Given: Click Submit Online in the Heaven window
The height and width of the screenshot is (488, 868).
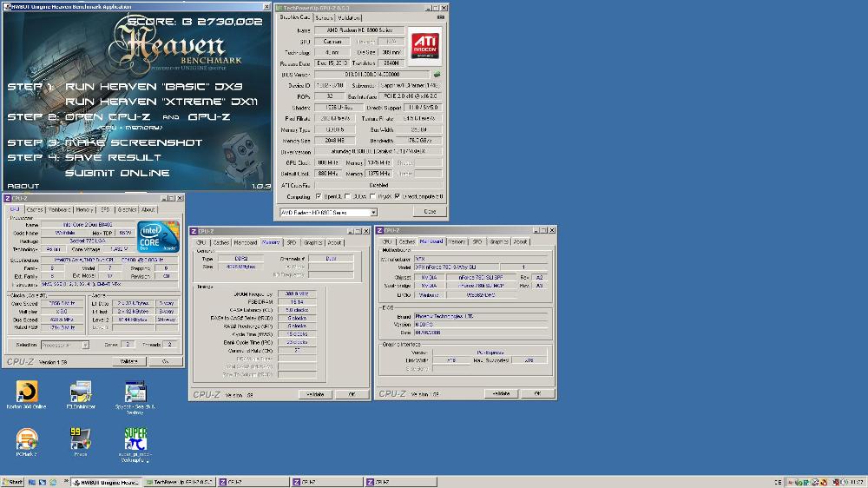Looking at the screenshot, I should pos(117,173).
